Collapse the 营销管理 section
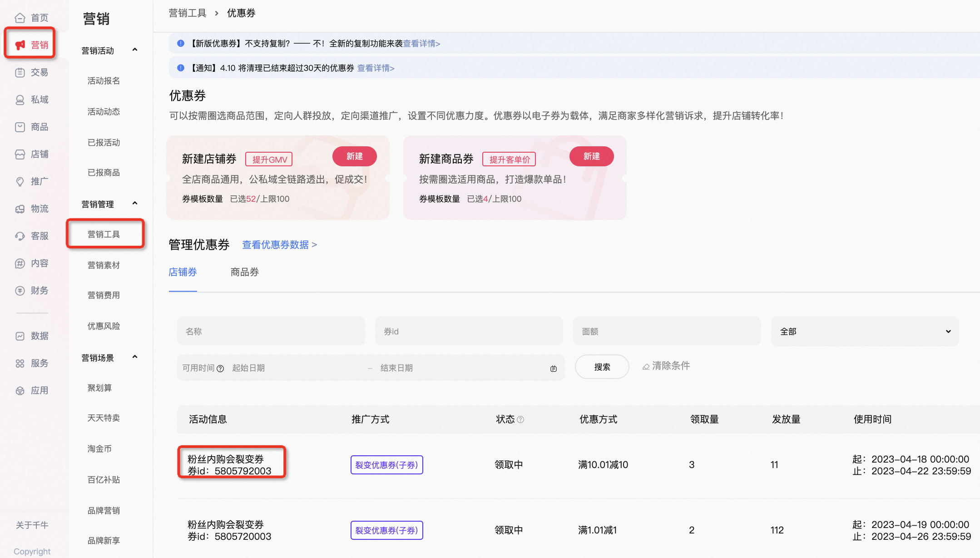The height and width of the screenshot is (558, 980). (x=134, y=204)
